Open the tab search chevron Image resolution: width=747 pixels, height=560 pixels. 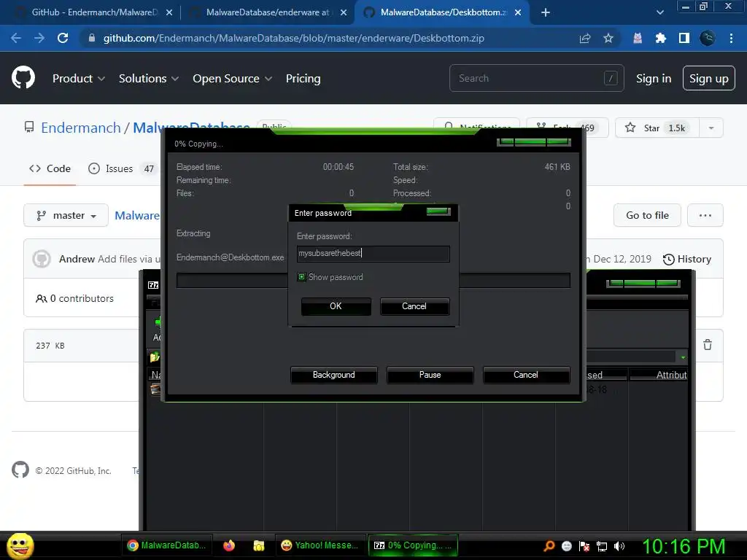click(659, 12)
